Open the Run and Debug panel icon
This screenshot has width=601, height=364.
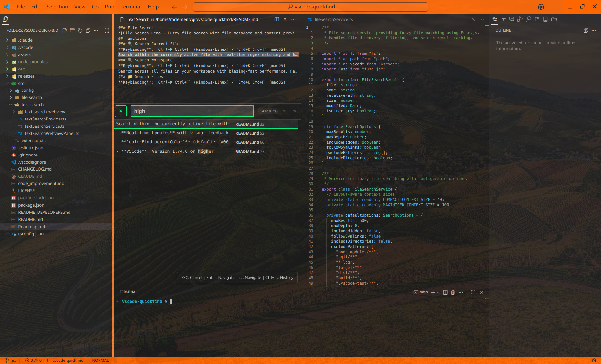[520, 19]
